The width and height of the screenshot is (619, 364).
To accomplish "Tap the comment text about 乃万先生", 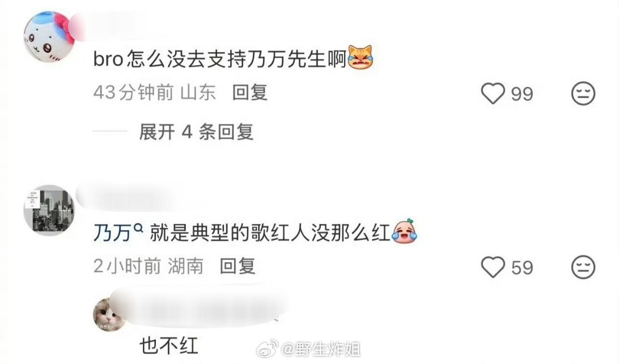I will (220, 59).
